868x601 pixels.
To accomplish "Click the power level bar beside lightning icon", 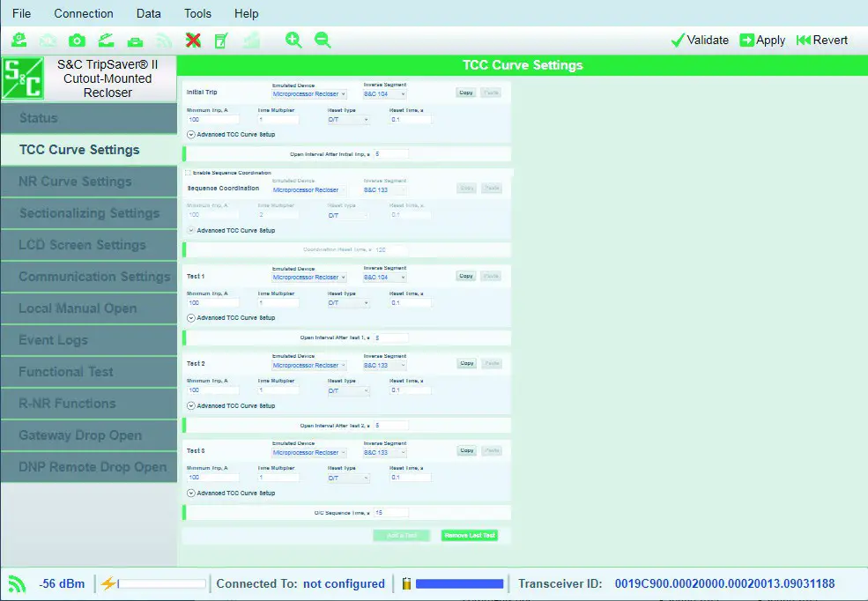I will point(161,583).
